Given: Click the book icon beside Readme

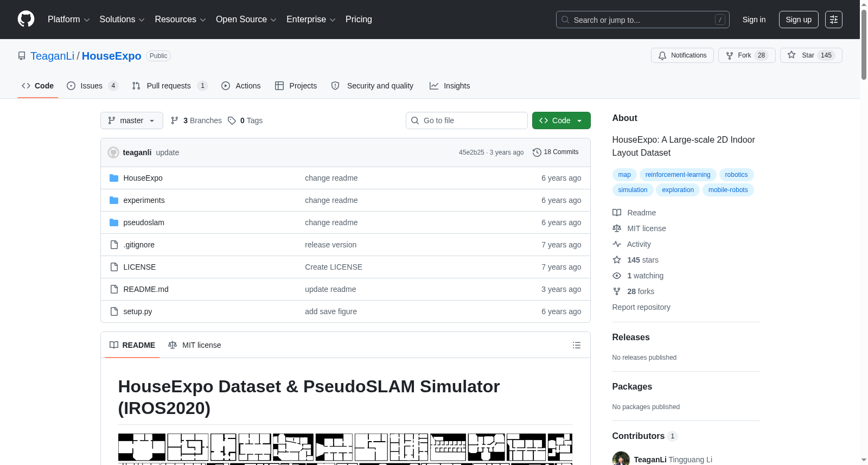Looking at the screenshot, I should (617, 213).
